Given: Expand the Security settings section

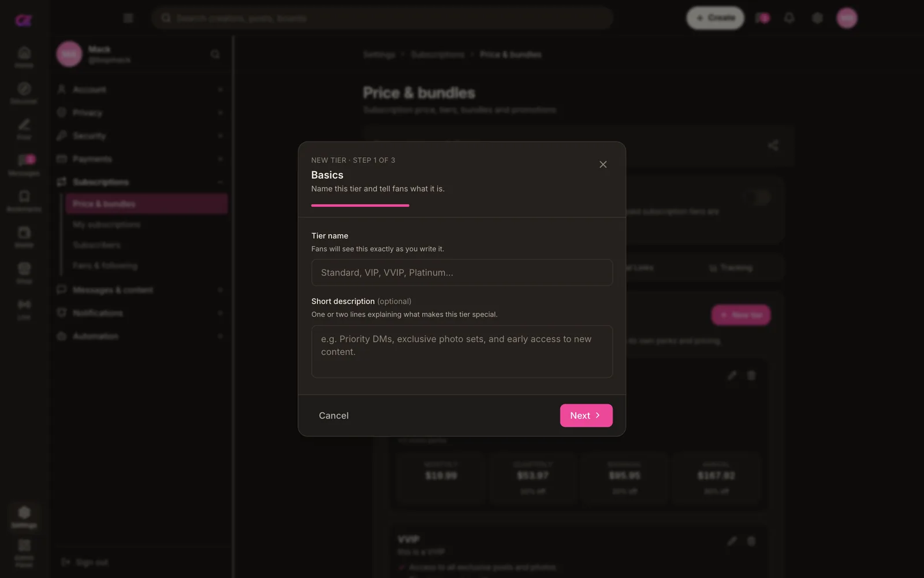Looking at the screenshot, I should click(141, 136).
